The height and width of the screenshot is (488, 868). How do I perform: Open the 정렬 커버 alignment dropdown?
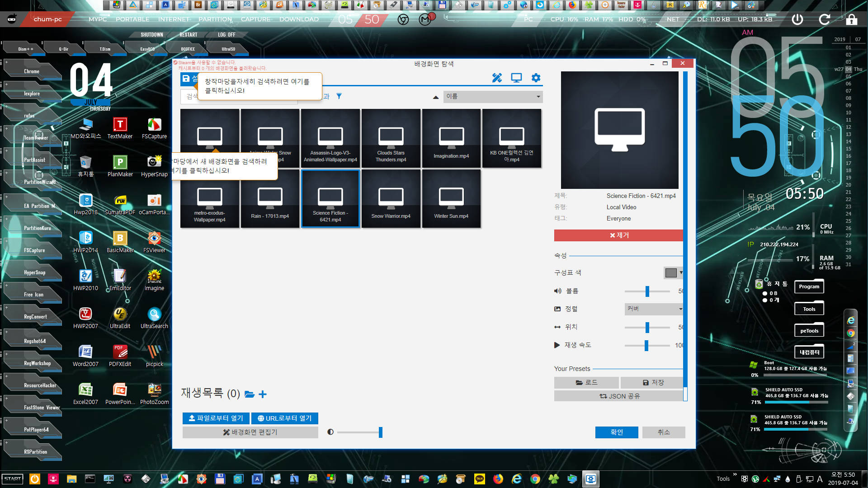coord(654,309)
